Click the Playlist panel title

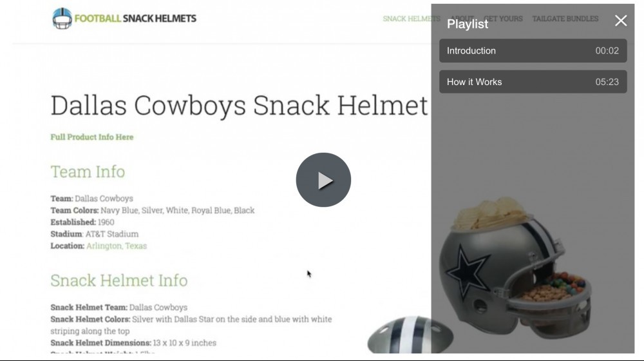468,24
